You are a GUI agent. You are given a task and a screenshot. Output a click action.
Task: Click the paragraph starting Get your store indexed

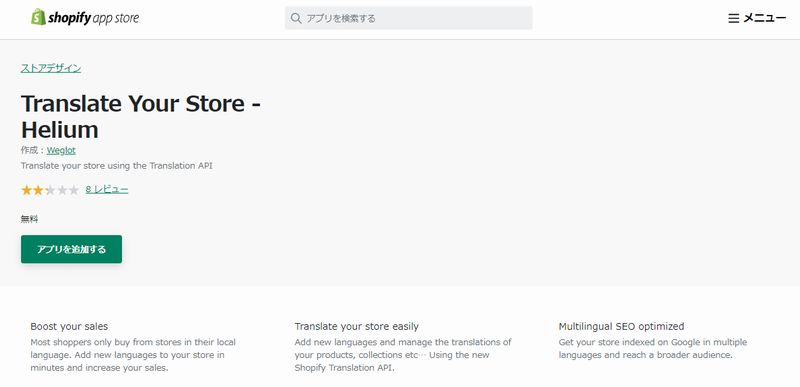click(x=653, y=348)
